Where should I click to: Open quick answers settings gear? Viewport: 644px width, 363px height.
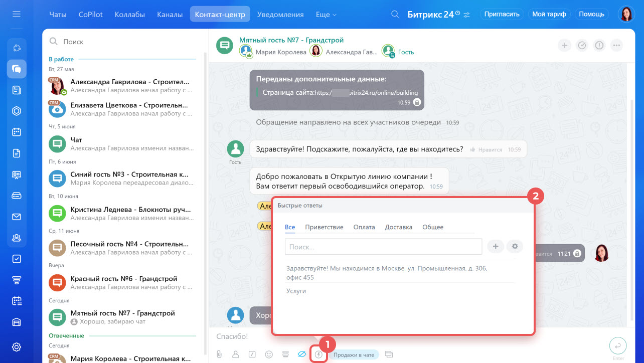[515, 246]
